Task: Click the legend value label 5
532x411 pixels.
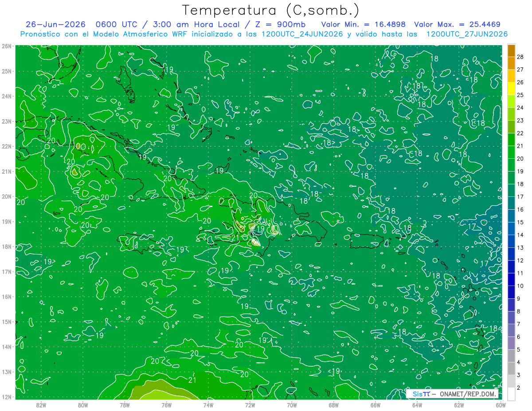Action: click(519, 350)
